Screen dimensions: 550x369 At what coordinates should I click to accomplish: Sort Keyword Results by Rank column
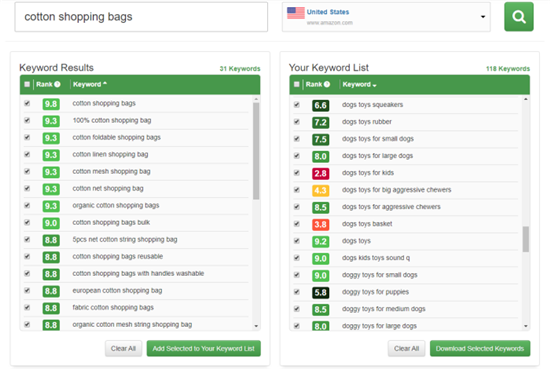44,84
